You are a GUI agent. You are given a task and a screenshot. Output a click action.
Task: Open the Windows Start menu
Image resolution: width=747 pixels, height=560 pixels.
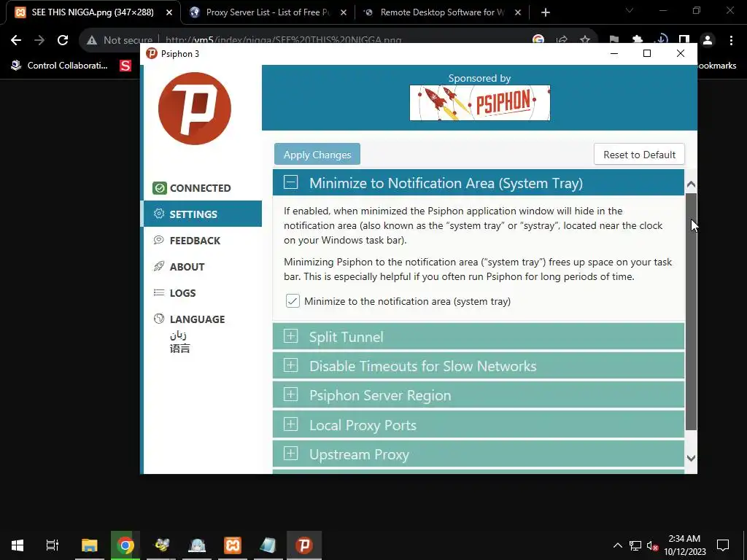[18, 545]
